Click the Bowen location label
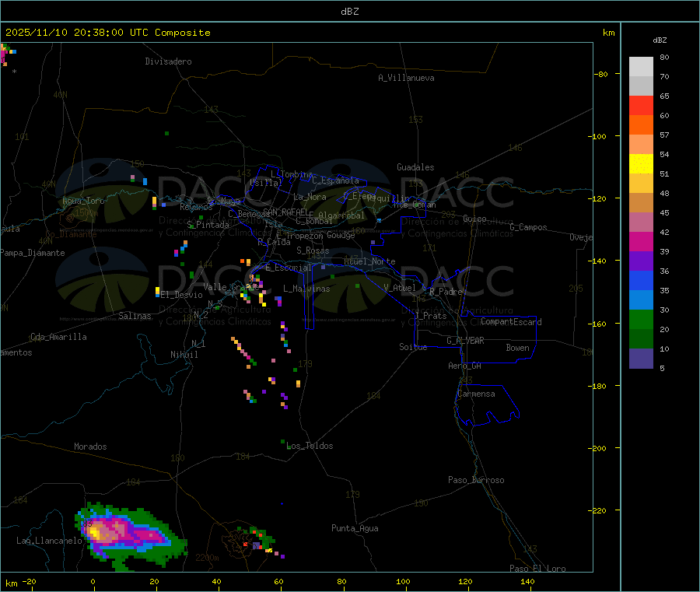Screen dimensions: 700x592 click(x=517, y=348)
